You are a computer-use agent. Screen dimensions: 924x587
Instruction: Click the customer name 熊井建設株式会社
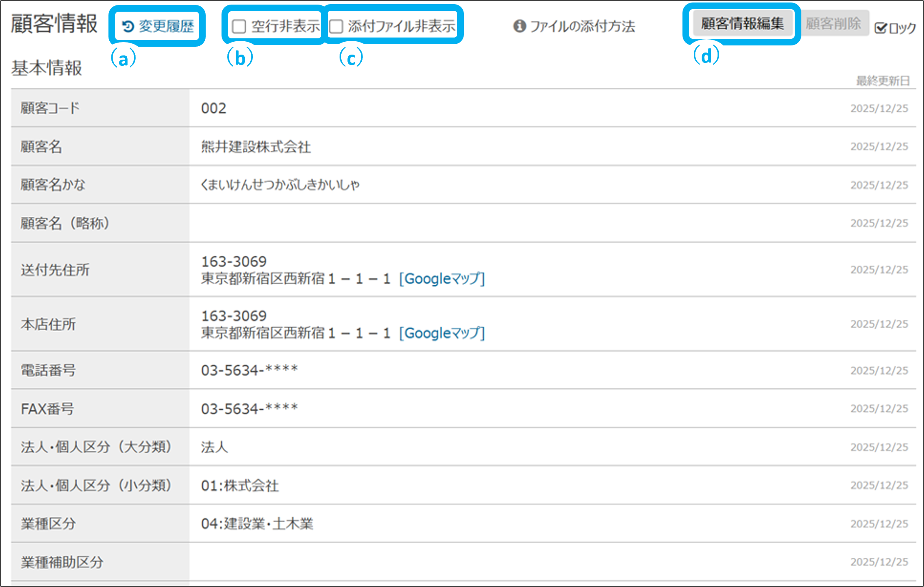[x=256, y=147]
